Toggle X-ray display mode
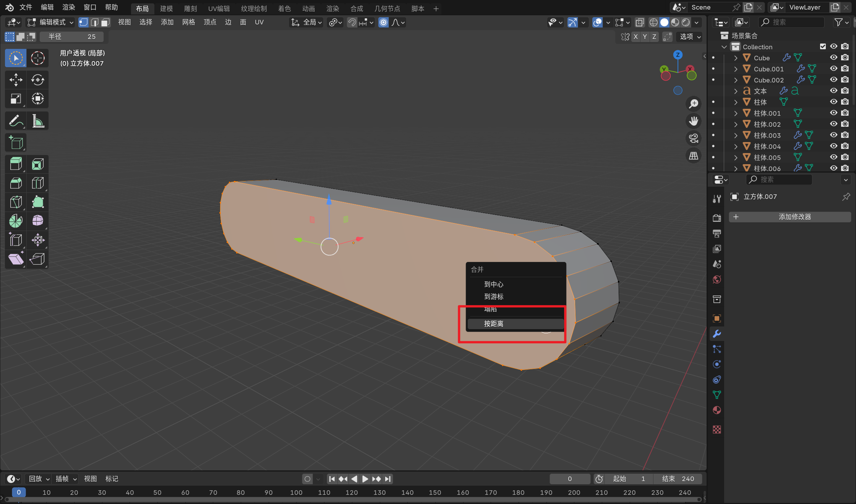Image resolution: width=856 pixels, height=504 pixels. tap(640, 23)
